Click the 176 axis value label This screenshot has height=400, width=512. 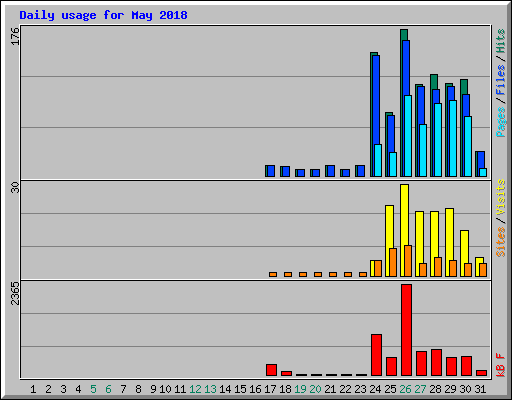point(15,36)
